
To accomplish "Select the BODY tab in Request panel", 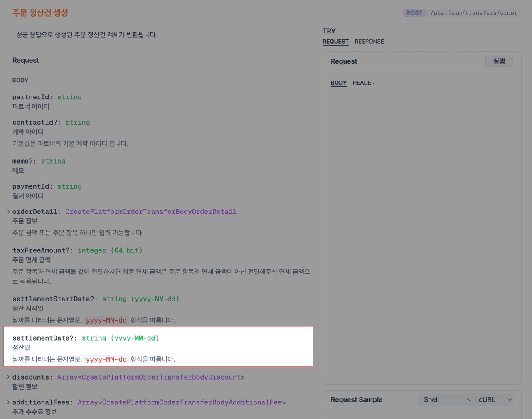I will point(338,83).
